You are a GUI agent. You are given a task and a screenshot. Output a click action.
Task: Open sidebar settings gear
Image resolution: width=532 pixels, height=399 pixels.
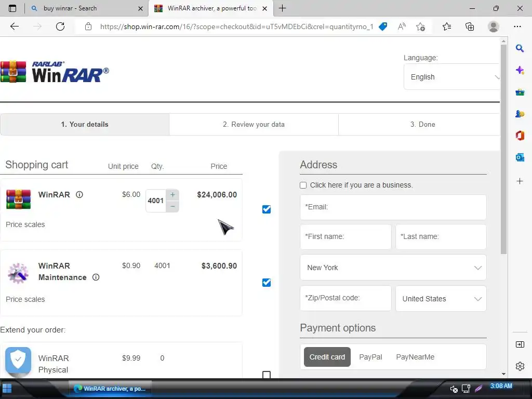click(x=520, y=366)
